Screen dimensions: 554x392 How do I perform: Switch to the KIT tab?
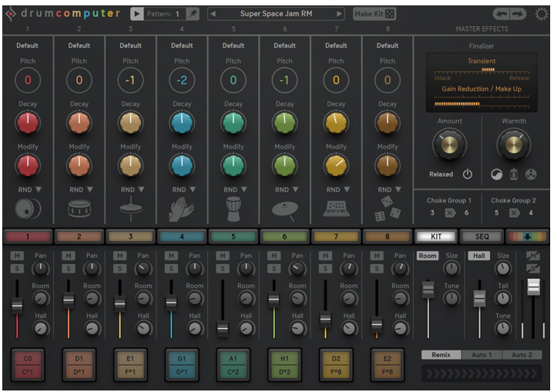(x=436, y=236)
